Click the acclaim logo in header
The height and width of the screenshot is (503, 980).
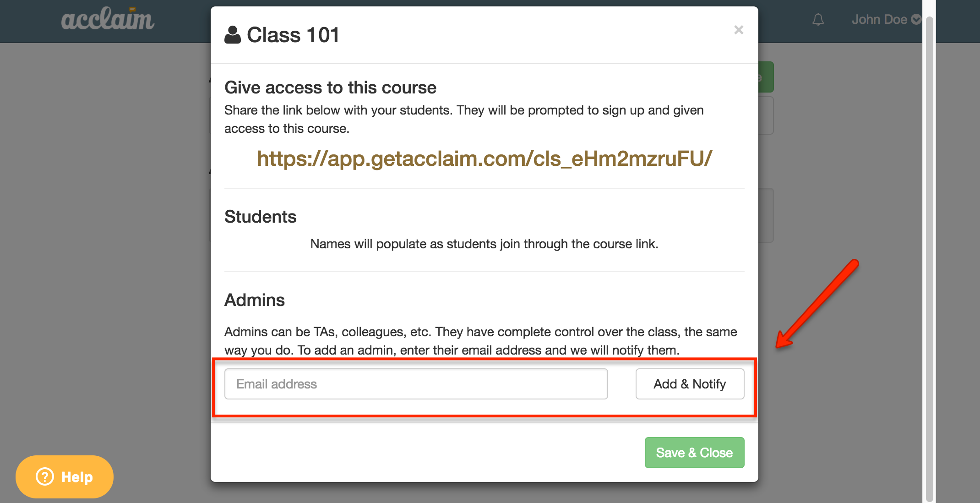tap(108, 20)
